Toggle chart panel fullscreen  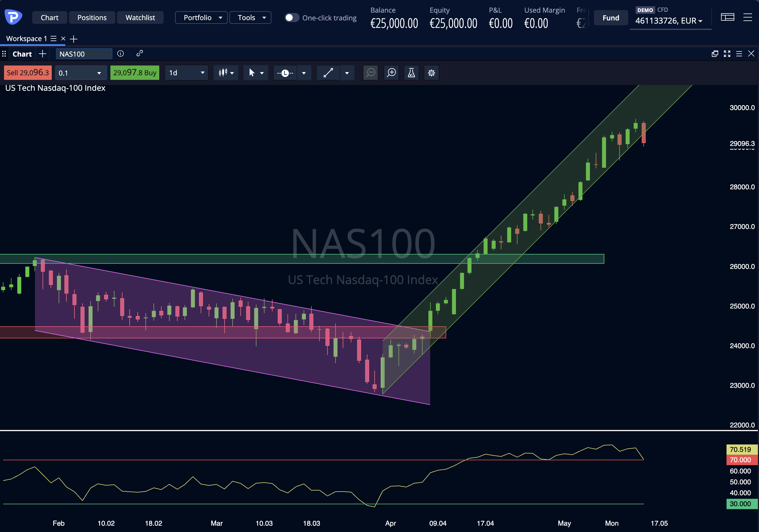pos(727,54)
